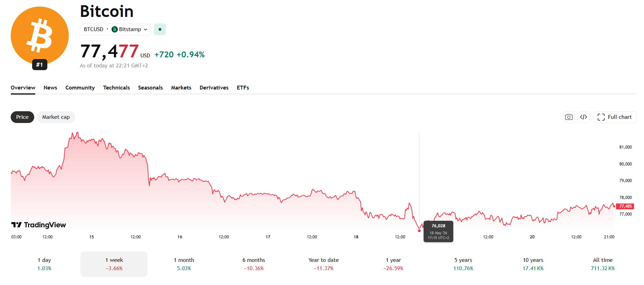
Task: Click the 03:00 time axis label
Action: [x=16, y=237]
